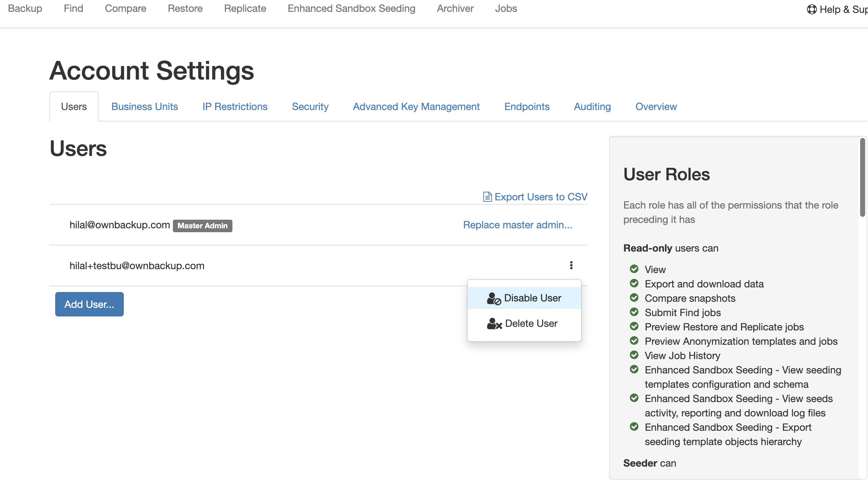Click the Delete User icon
The width and height of the screenshot is (868, 501).
(494, 324)
